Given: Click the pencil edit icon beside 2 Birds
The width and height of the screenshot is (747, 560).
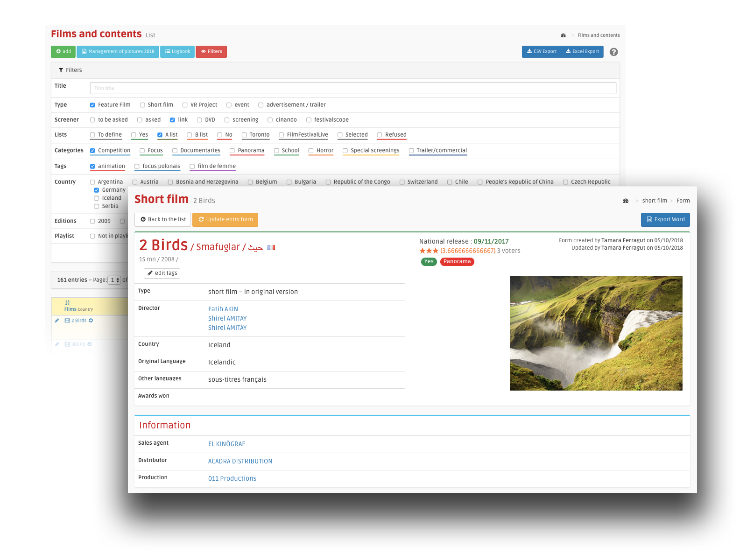Looking at the screenshot, I should (x=57, y=321).
